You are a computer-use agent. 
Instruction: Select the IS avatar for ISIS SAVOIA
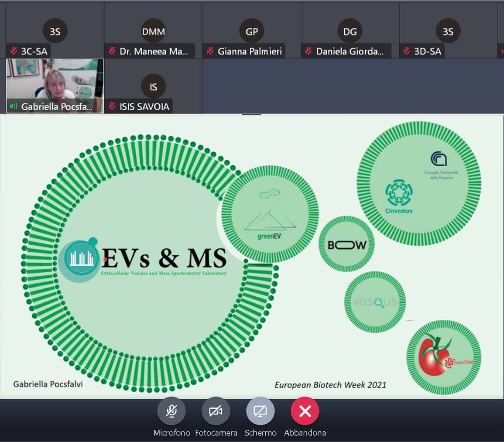coord(153,86)
